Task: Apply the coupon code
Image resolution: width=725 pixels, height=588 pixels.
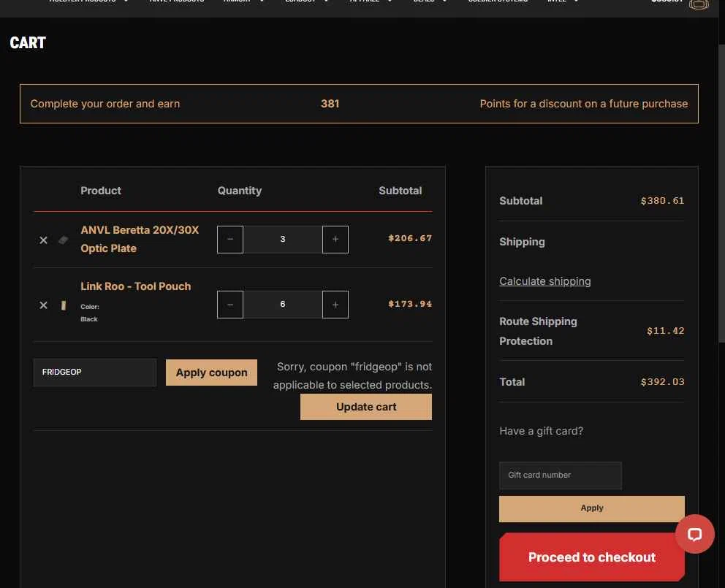Action: pyautogui.click(x=211, y=373)
